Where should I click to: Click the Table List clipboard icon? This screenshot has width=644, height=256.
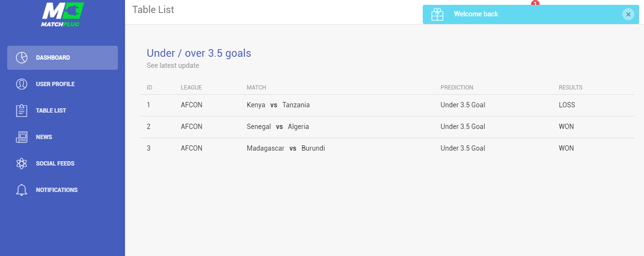click(x=22, y=111)
